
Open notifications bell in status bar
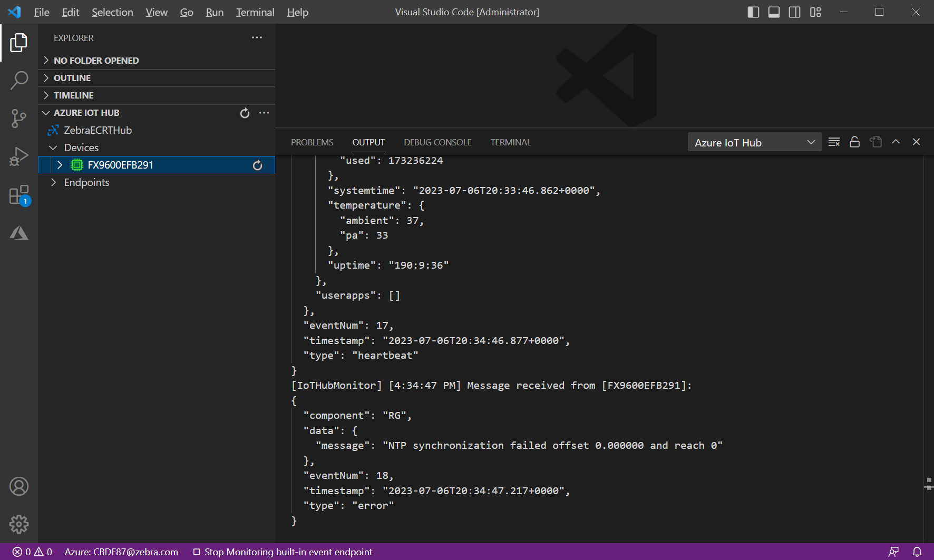[917, 552]
